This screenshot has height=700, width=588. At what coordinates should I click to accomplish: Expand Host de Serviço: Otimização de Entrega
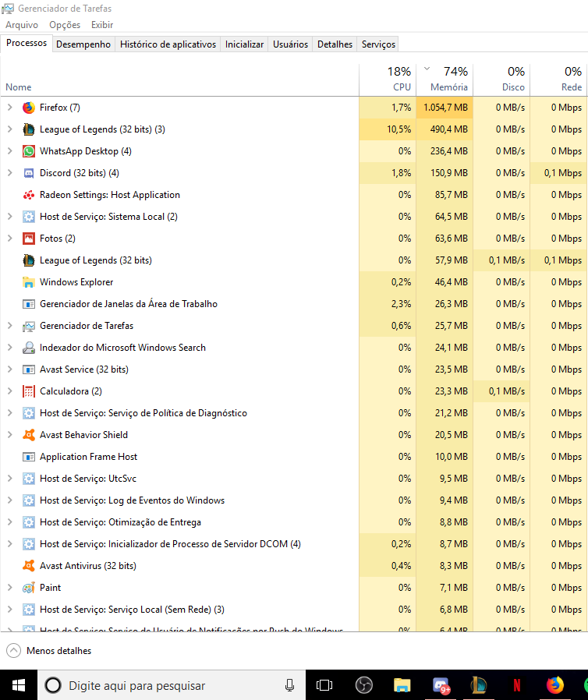pos(10,522)
